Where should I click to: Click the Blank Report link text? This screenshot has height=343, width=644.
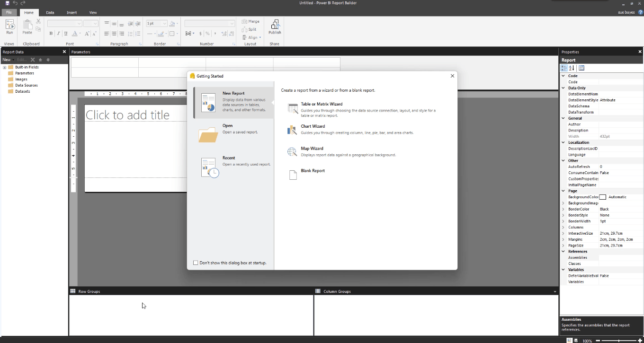pyautogui.click(x=313, y=171)
